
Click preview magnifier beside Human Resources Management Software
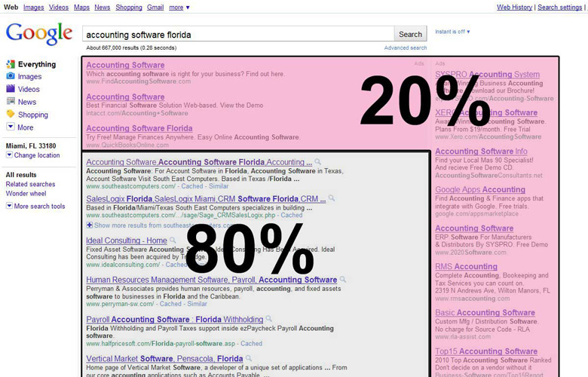(343, 280)
